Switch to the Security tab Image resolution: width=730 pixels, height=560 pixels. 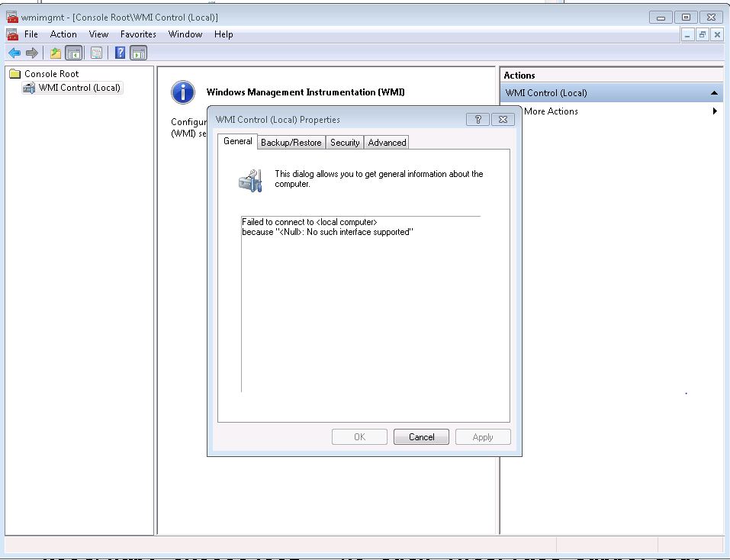pyautogui.click(x=345, y=143)
